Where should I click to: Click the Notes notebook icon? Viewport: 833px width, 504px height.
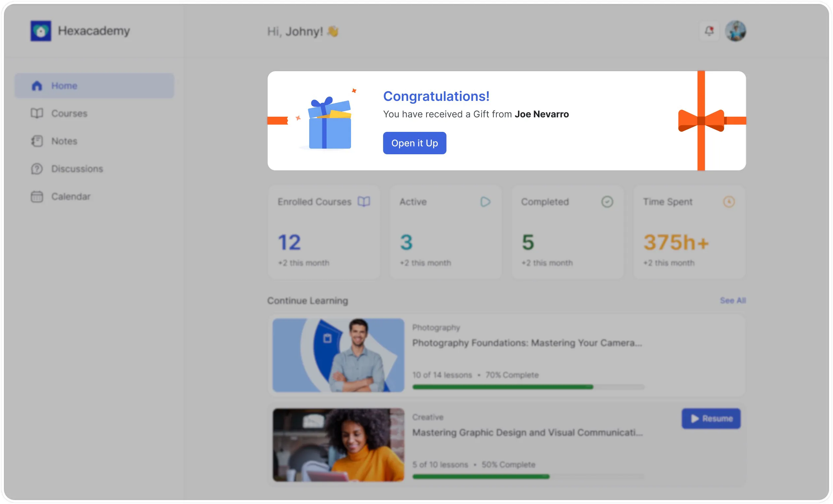[37, 141]
